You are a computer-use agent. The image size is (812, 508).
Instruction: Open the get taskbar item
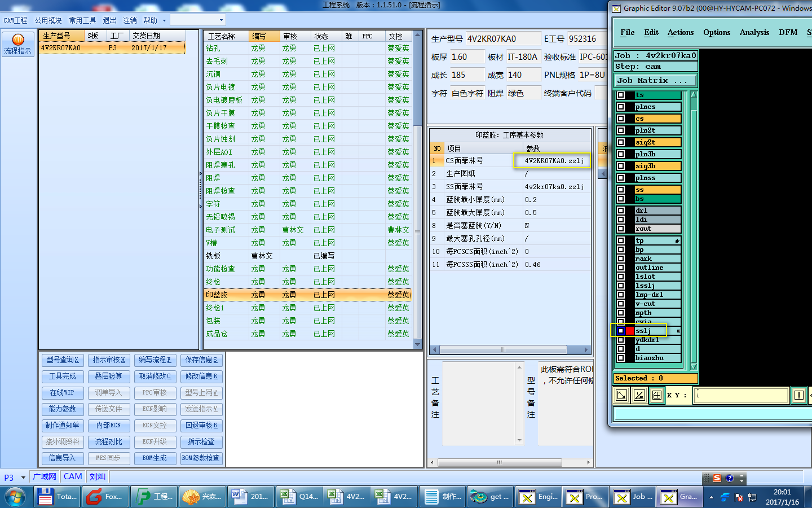click(491, 497)
